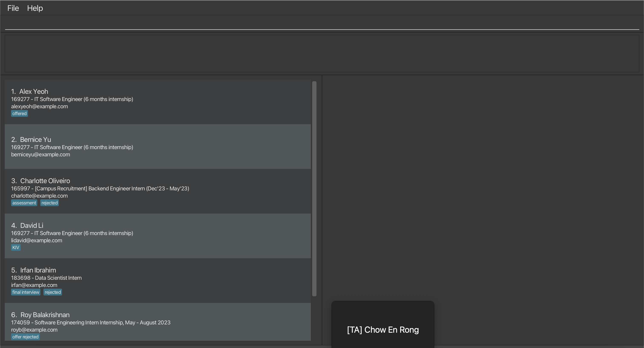The width and height of the screenshot is (644, 348).
Task: Select the Alex Yeoh applicant card
Action: tap(158, 102)
